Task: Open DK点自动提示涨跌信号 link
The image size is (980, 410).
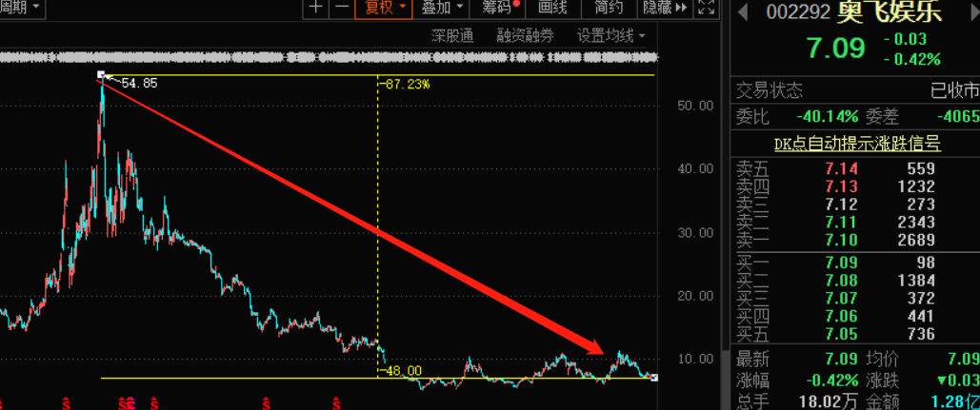Action: click(x=857, y=145)
